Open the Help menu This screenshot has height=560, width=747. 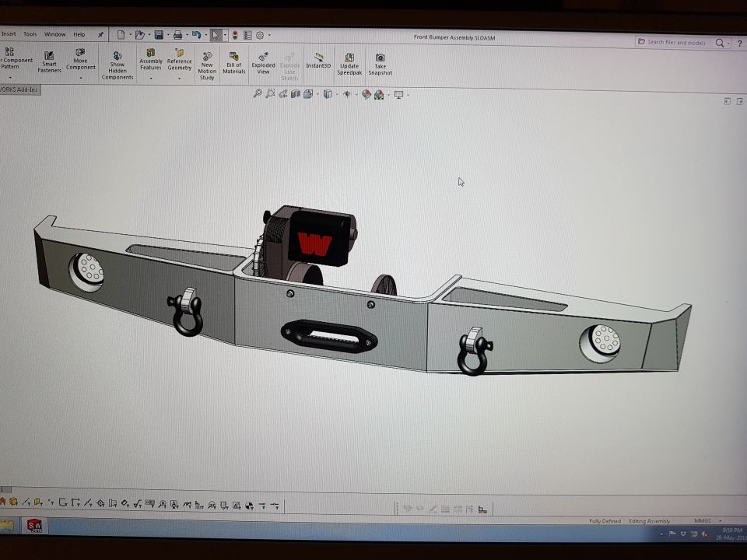pos(79,34)
